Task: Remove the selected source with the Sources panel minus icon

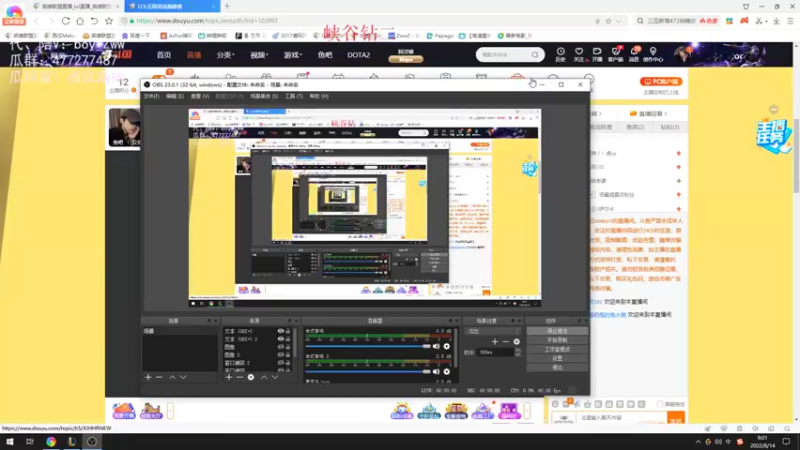Action: [x=239, y=377]
